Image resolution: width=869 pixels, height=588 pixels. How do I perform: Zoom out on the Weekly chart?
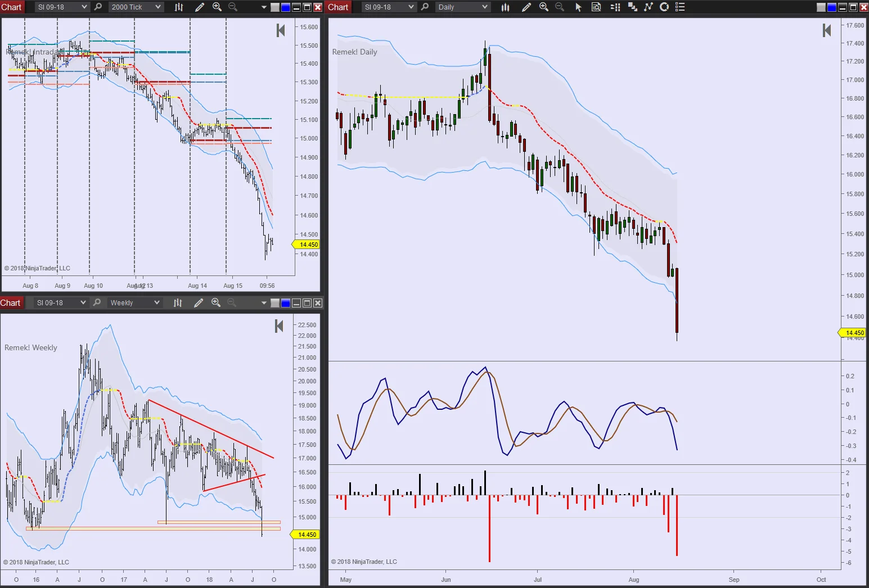[x=232, y=303]
